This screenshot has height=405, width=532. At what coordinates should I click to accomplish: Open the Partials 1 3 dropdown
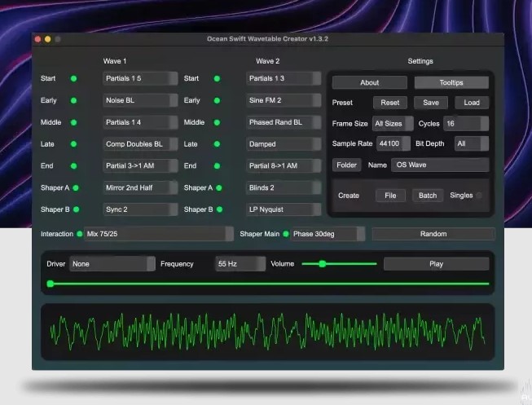284,78
